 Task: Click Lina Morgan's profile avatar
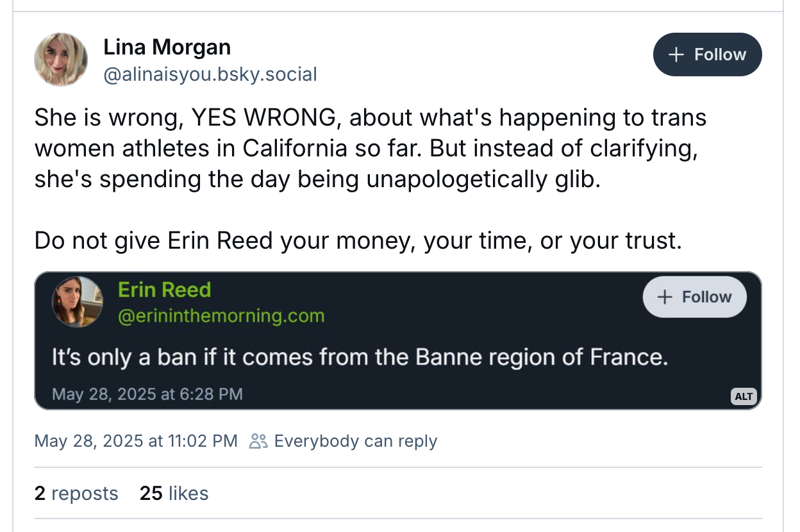(61, 60)
